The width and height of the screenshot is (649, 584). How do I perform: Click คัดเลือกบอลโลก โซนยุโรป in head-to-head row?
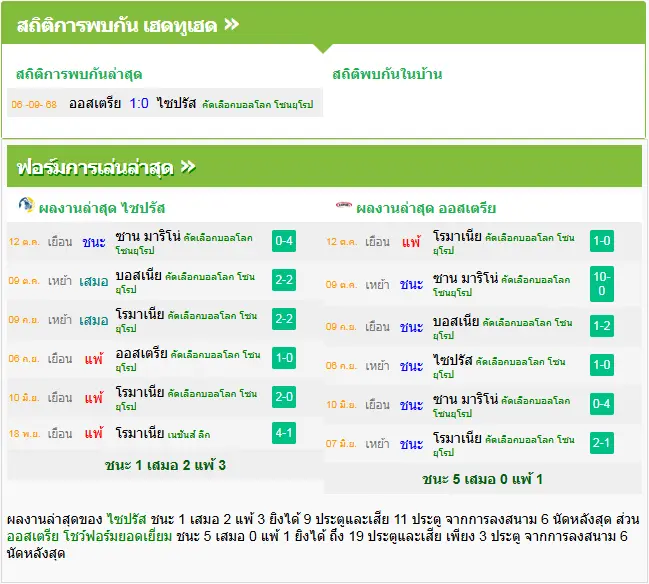[x=257, y=104]
